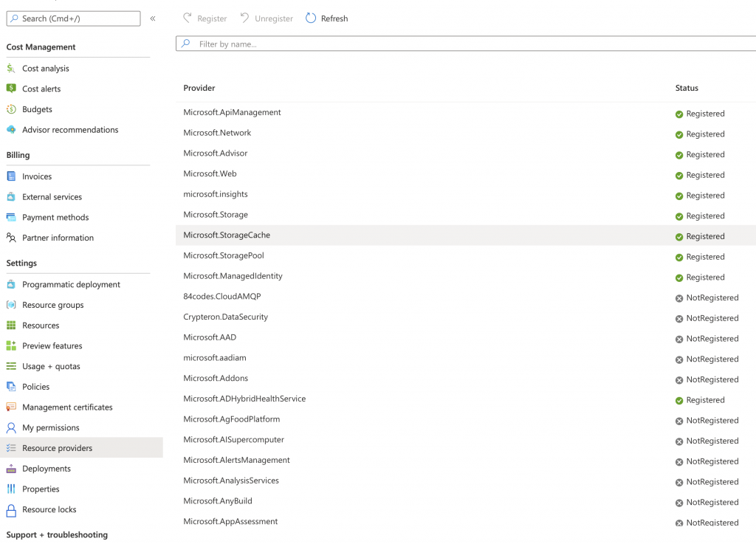Click the Programmatic deployment icon
Viewport: 756px width, 544px height.
(x=11, y=284)
